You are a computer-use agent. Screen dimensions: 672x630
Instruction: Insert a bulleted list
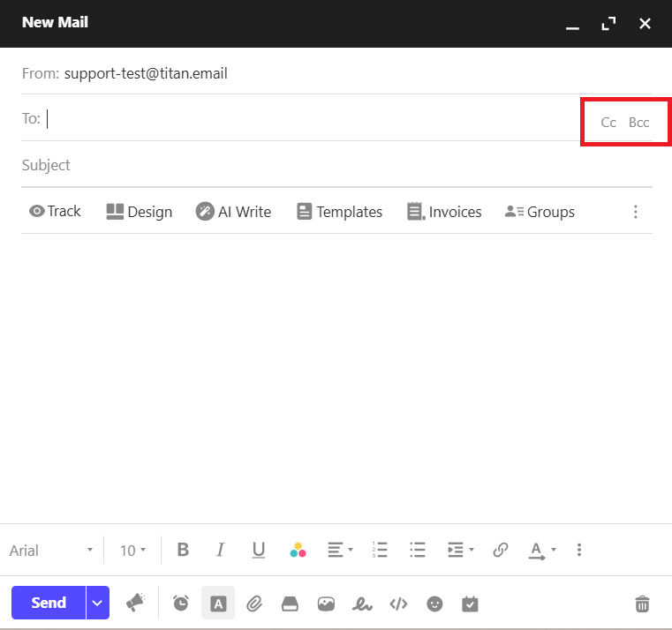[x=417, y=550]
